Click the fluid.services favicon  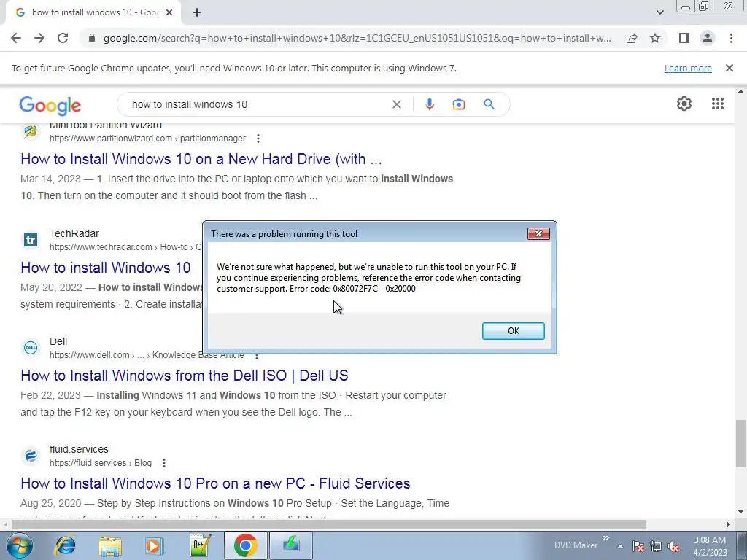(31, 456)
